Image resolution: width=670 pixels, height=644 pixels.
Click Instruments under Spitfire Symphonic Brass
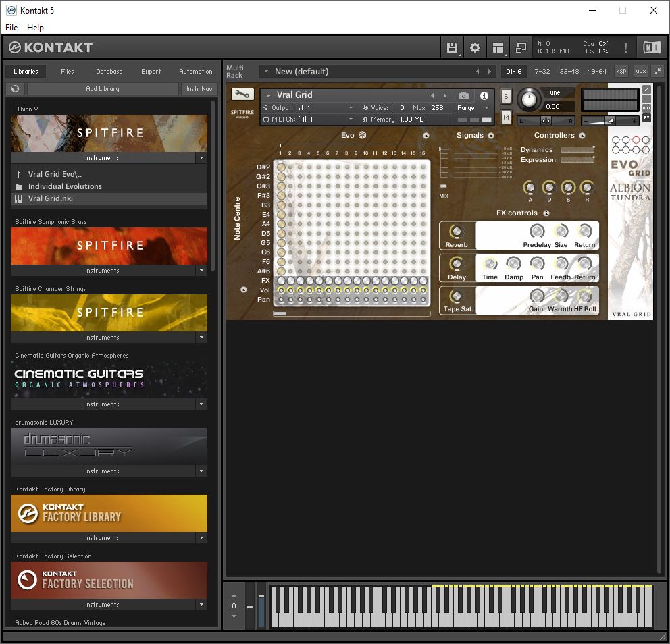pos(102,271)
